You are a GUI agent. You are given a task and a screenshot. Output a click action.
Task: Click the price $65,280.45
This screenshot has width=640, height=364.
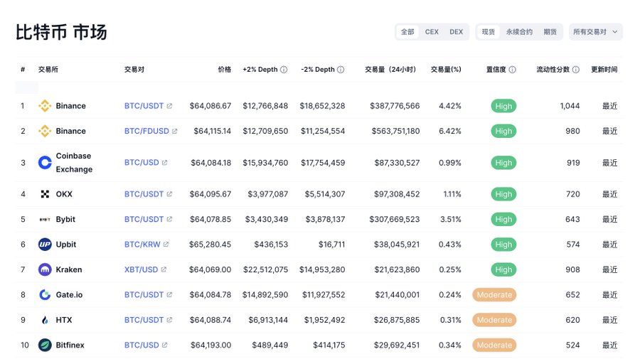tap(210, 245)
